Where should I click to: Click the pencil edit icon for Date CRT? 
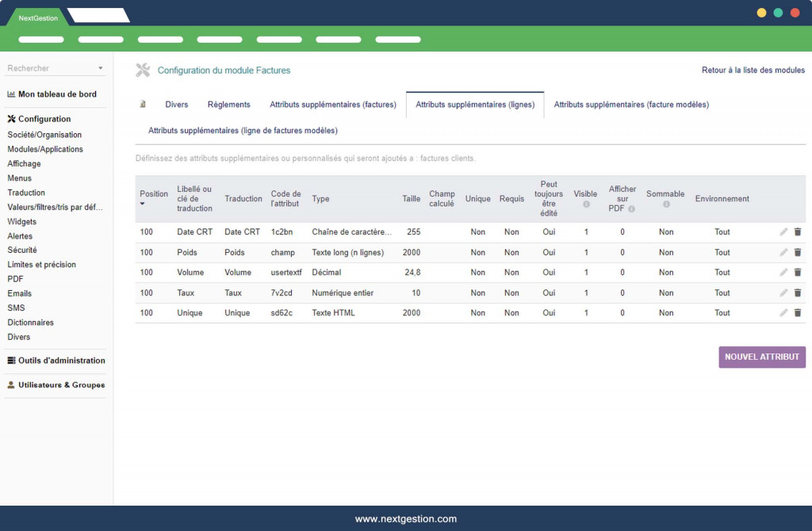coord(783,232)
